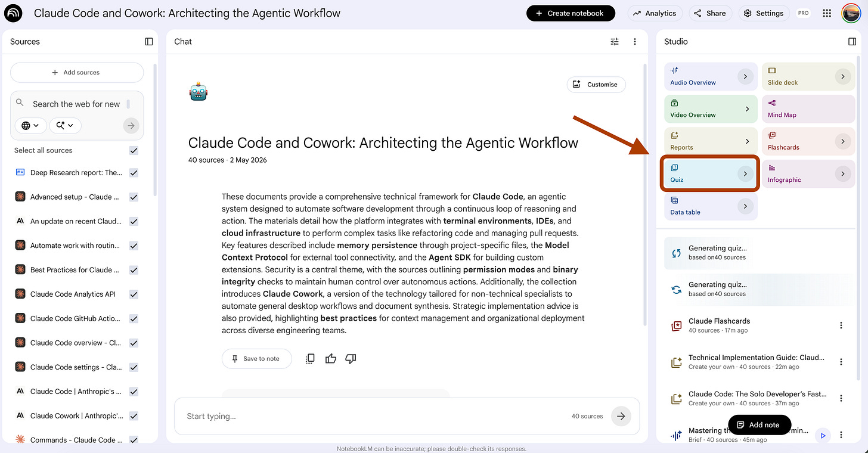Screen dimensions: 868x453
Task: Open chat configuration sliders icon
Action: point(615,42)
